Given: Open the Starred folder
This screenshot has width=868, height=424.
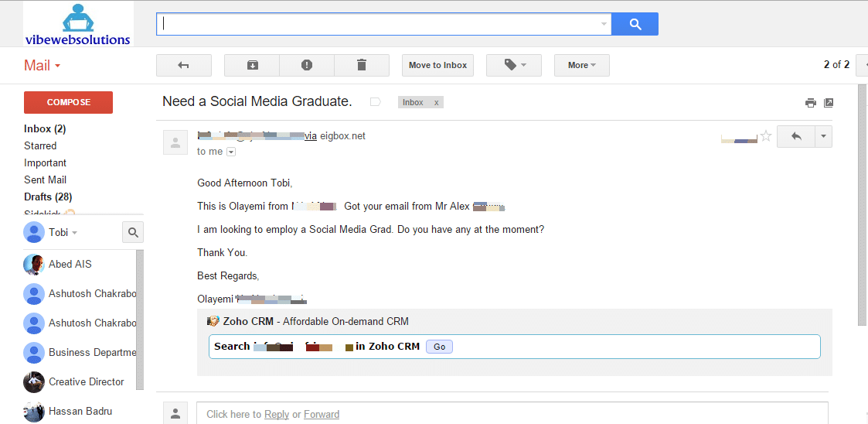Looking at the screenshot, I should tap(40, 145).
